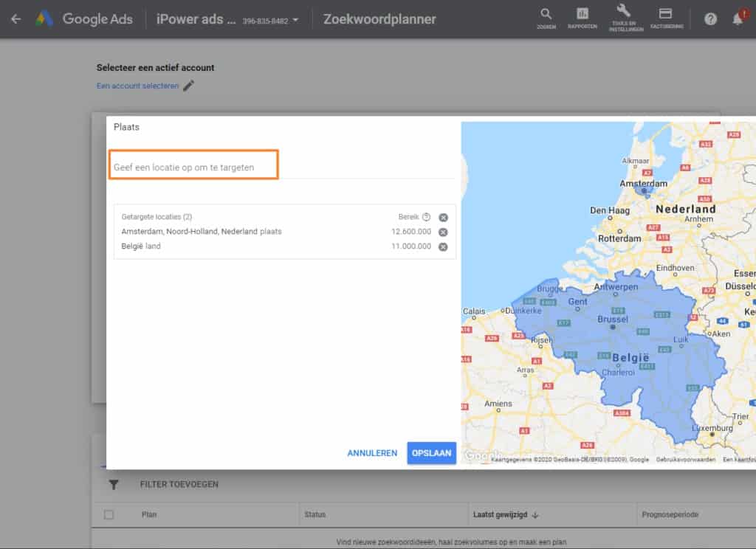
Task: Select the 'België land' row text
Action: 141,246
